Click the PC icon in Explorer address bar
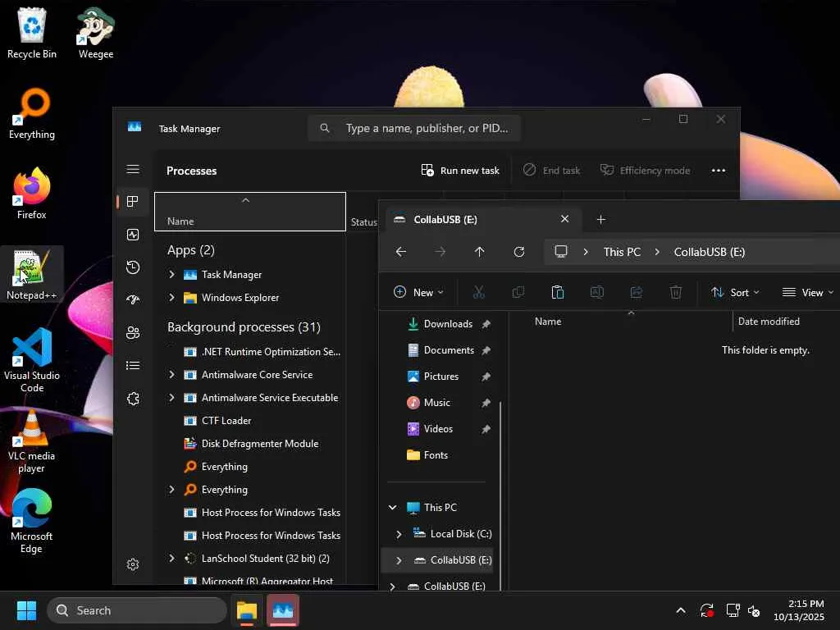This screenshot has width=840, height=630. (561, 252)
